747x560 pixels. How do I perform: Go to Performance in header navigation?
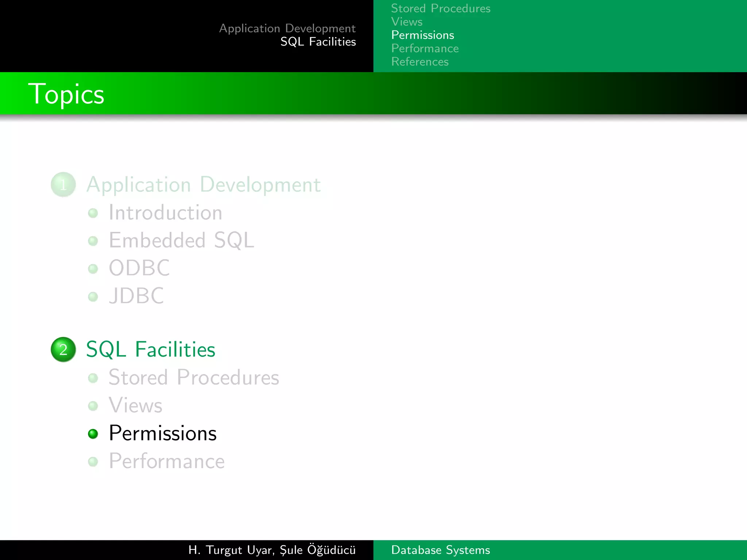tap(425, 48)
